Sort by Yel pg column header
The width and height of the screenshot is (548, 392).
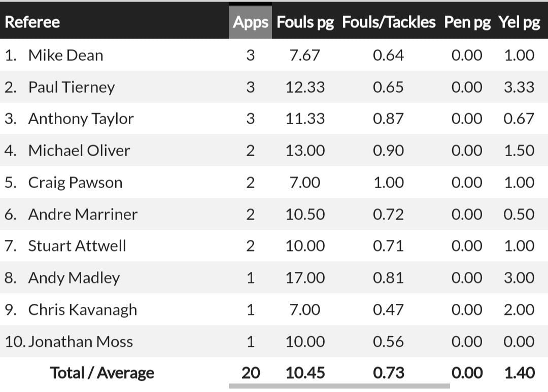click(519, 22)
